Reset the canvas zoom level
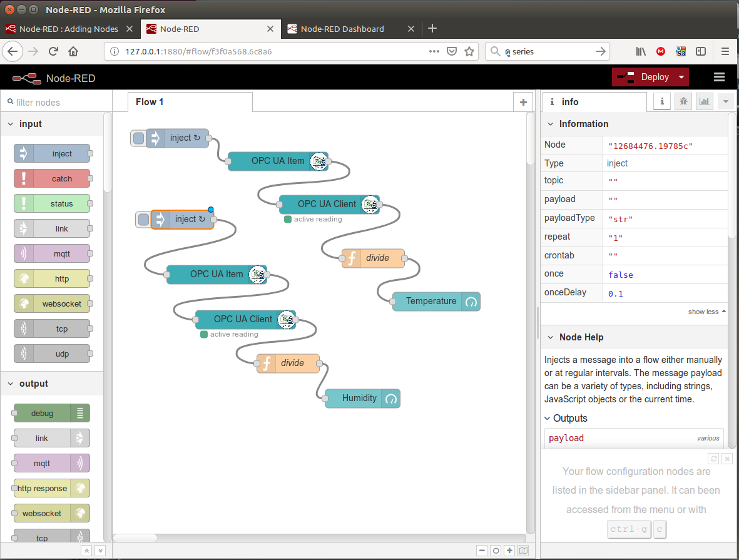 tap(496, 551)
